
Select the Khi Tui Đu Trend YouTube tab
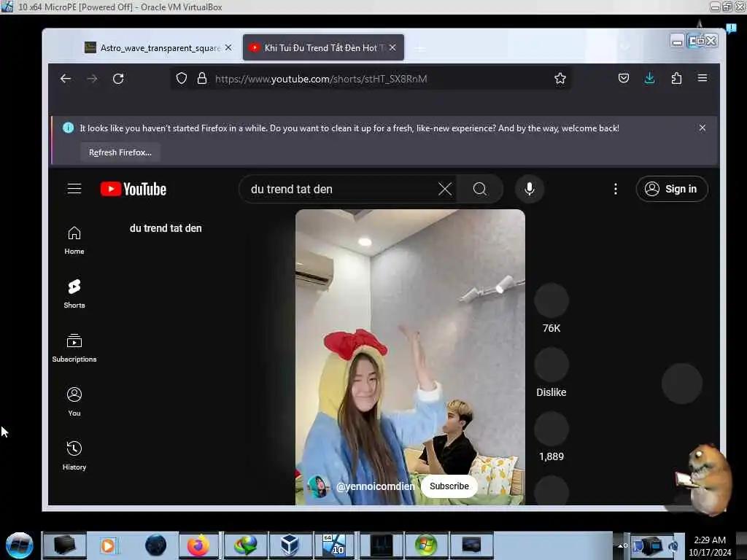[x=323, y=47]
